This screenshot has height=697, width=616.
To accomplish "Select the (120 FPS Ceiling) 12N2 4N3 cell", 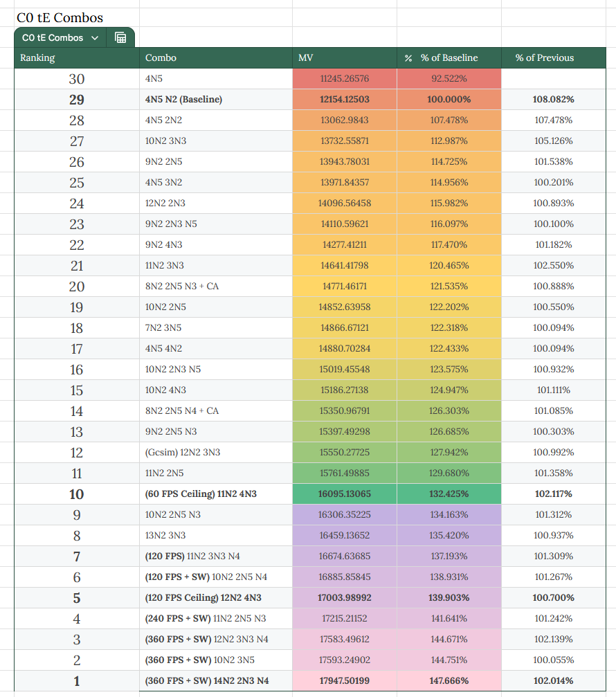I will click(x=216, y=597).
